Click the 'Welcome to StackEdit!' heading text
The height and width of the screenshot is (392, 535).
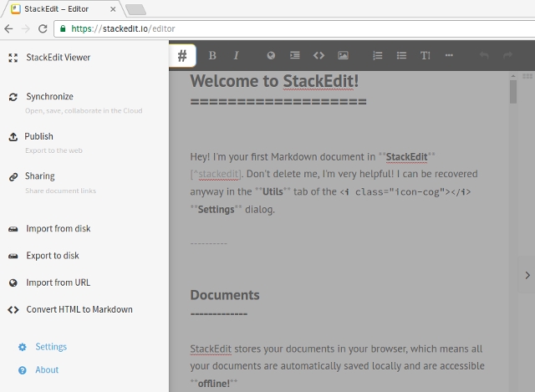(274, 81)
